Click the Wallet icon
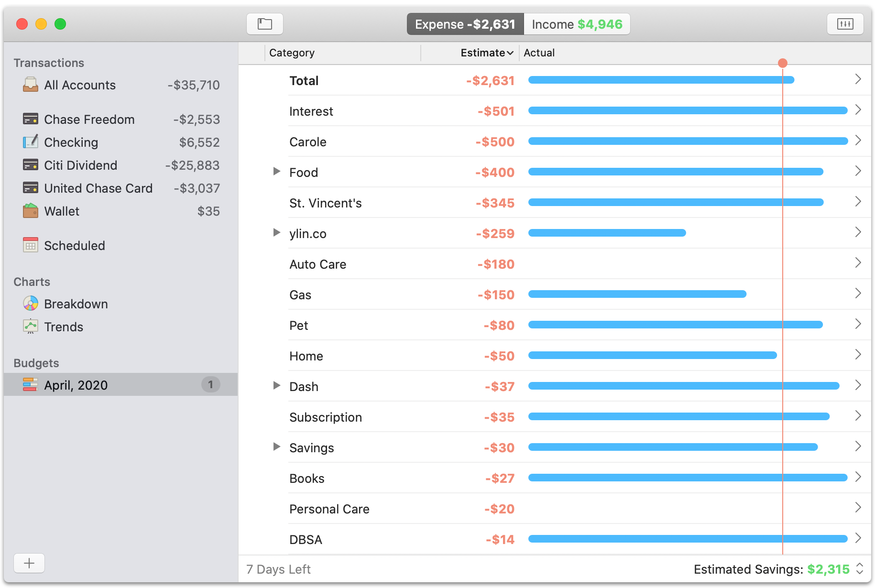Image resolution: width=875 pixels, height=588 pixels. pyautogui.click(x=31, y=211)
